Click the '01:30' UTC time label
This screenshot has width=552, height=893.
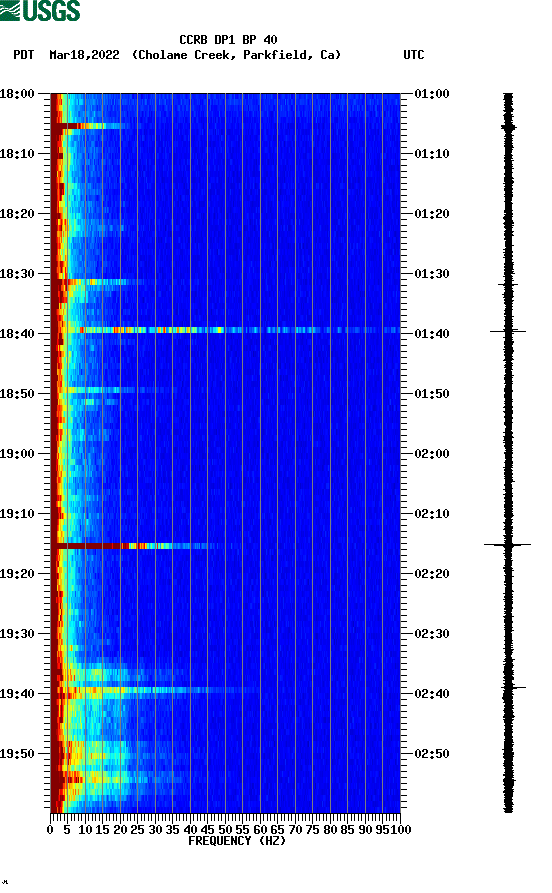tap(432, 273)
